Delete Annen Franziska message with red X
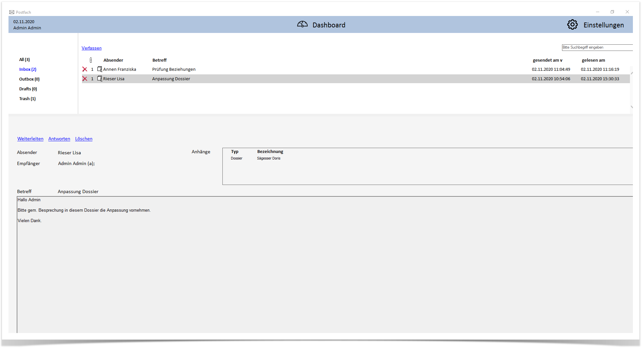The image size is (644, 349). pyautogui.click(x=85, y=69)
